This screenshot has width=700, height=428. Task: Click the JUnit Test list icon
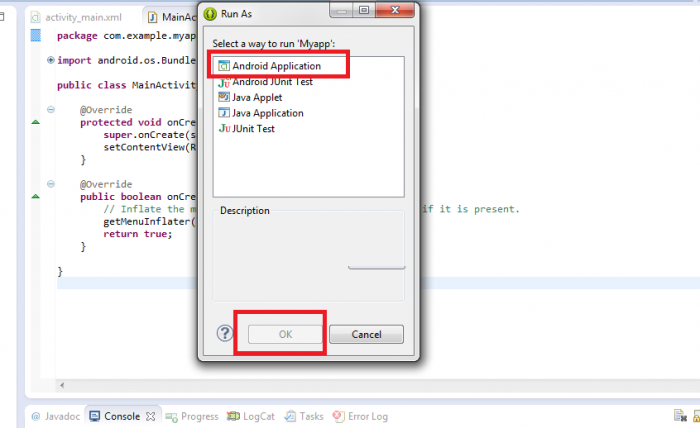225,129
